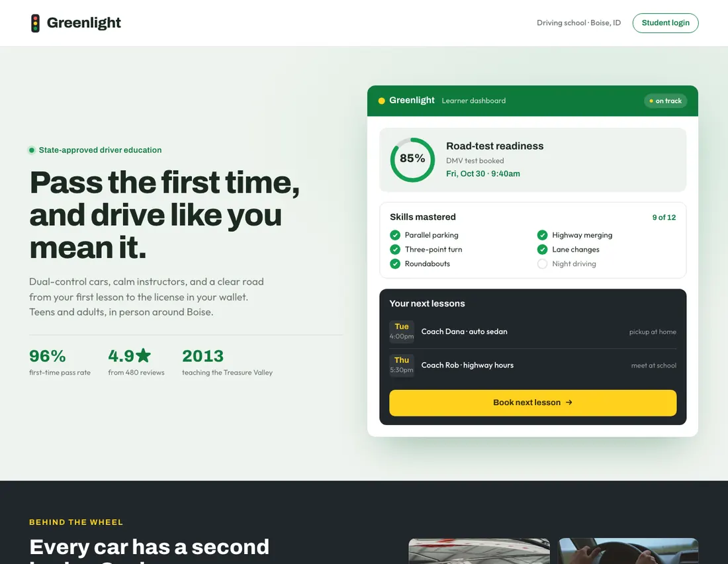Check the empty Night driving circle
This screenshot has height=564, width=728.
coord(542,264)
